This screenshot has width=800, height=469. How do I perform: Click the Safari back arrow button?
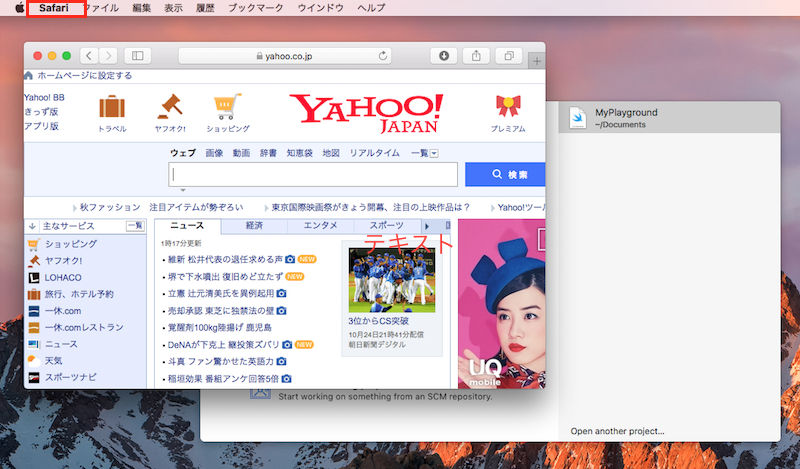88,56
